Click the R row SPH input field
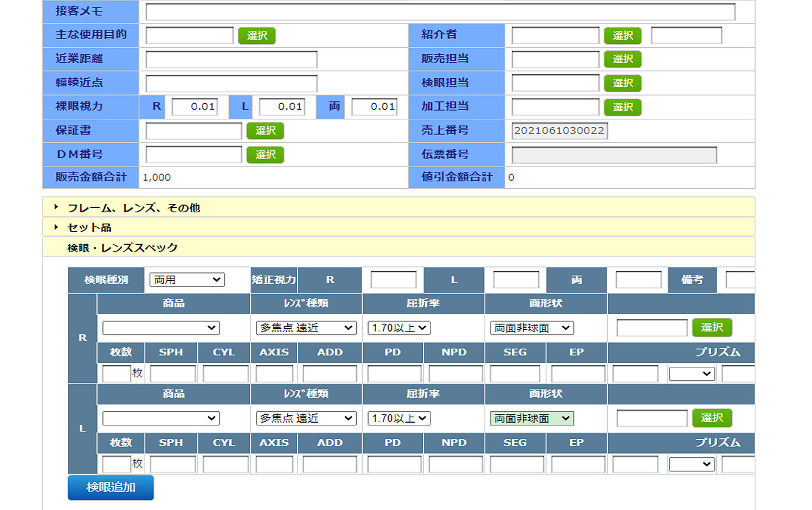 172,374
